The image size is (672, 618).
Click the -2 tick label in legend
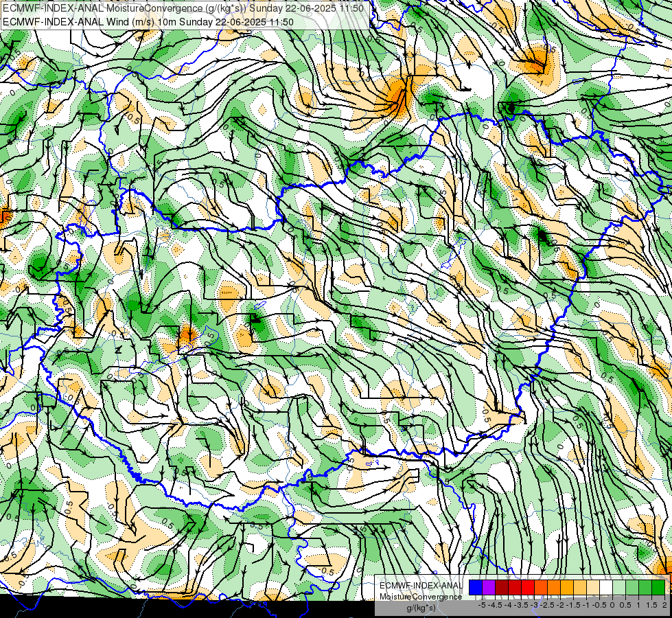tap(561, 605)
